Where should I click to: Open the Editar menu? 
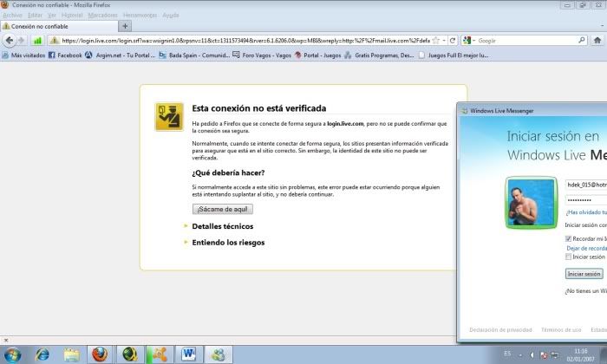coord(35,15)
